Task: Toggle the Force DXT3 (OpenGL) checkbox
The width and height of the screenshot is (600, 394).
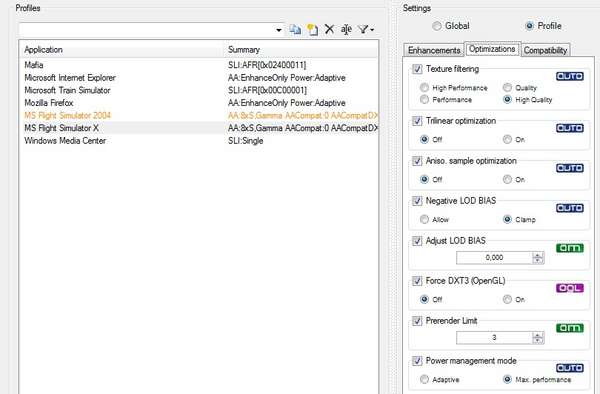Action: (417, 281)
